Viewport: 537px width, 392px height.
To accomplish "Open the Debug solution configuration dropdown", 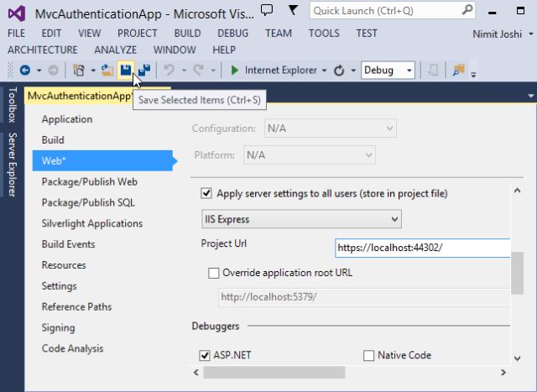I will click(x=388, y=71).
